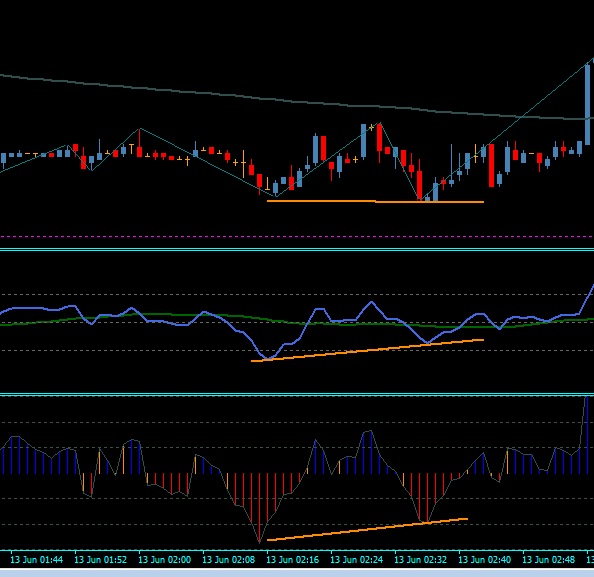Image resolution: width=594 pixels, height=577 pixels.
Task: Select the orange trendline in the histogram panel
Action: coord(367,529)
